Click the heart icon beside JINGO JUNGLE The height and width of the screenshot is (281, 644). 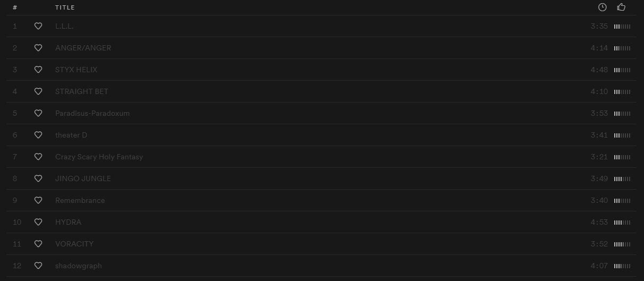38,178
